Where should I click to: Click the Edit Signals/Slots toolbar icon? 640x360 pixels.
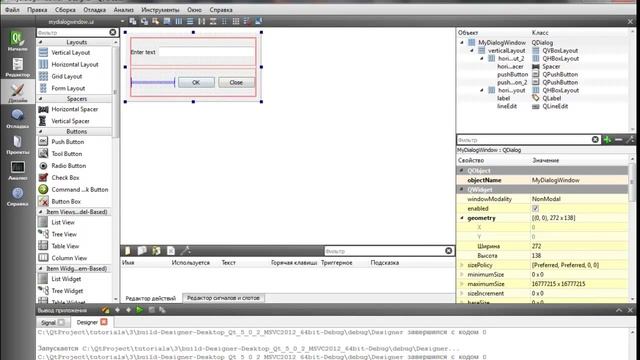(144, 21)
